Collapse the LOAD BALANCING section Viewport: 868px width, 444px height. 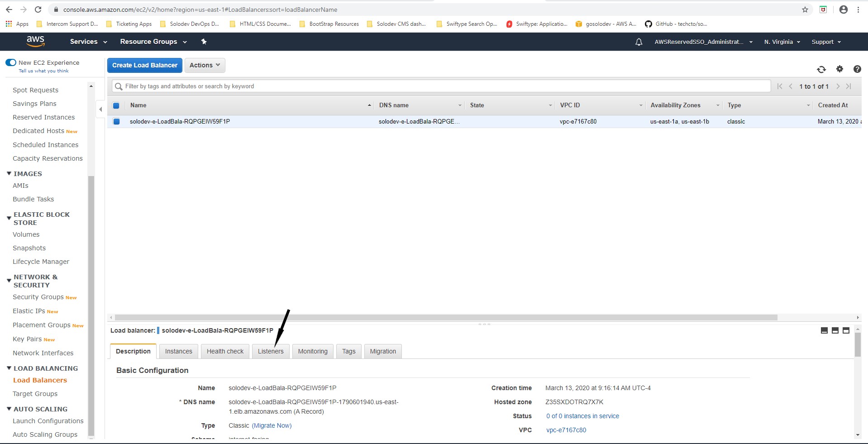click(9, 368)
